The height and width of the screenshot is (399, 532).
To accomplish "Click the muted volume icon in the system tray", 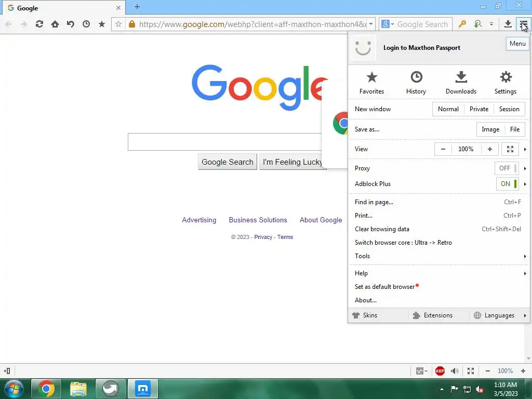I will tap(480, 389).
